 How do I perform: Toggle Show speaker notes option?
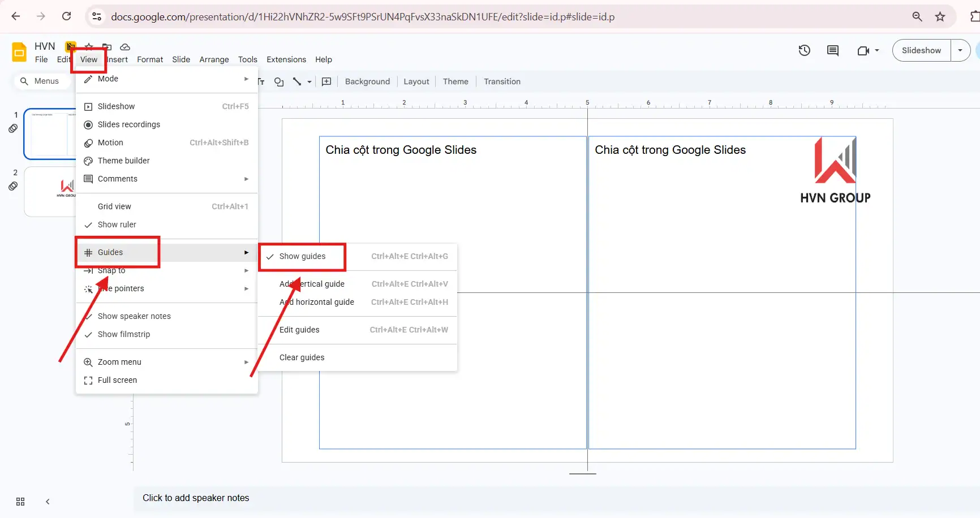click(134, 316)
